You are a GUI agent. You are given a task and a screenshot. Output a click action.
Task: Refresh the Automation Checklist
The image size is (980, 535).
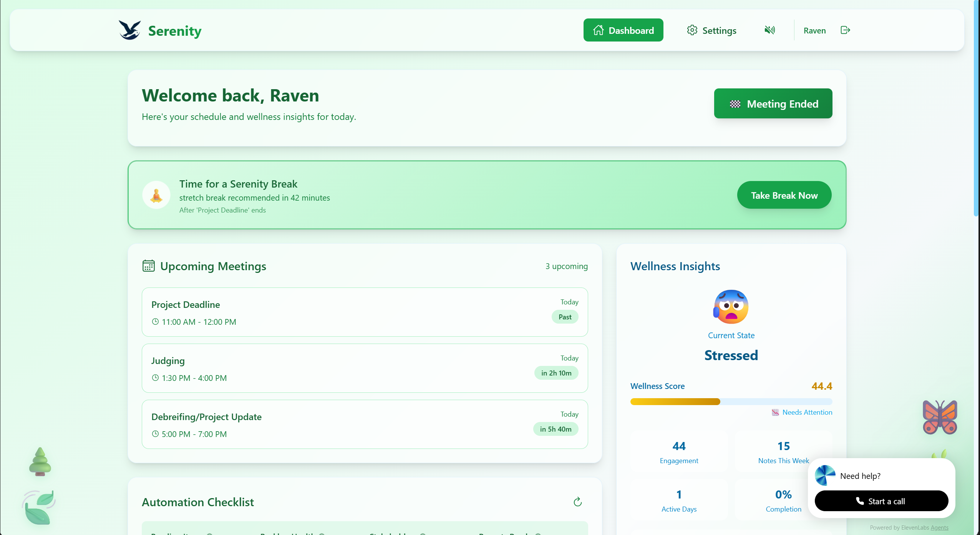[x=577, y=502]
